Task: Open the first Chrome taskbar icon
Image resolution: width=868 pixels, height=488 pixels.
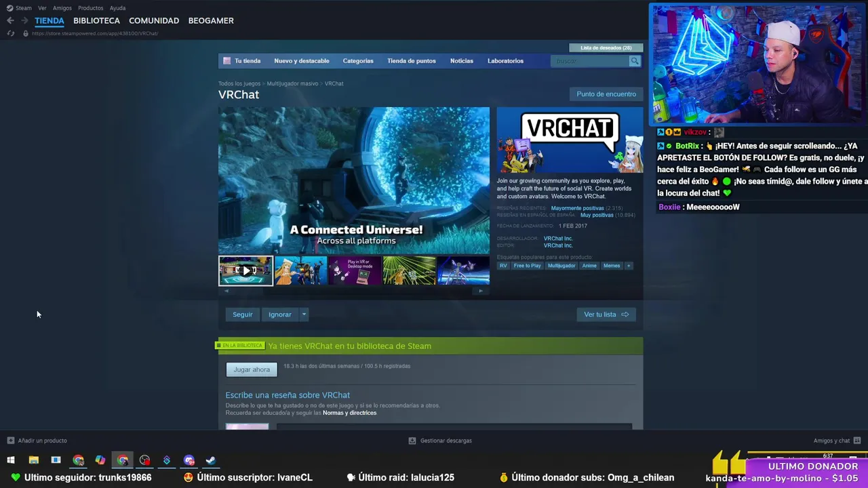Action: 78,460
